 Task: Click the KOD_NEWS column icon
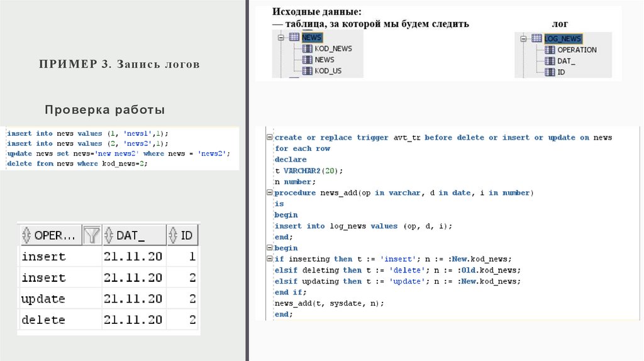point(308,48)
